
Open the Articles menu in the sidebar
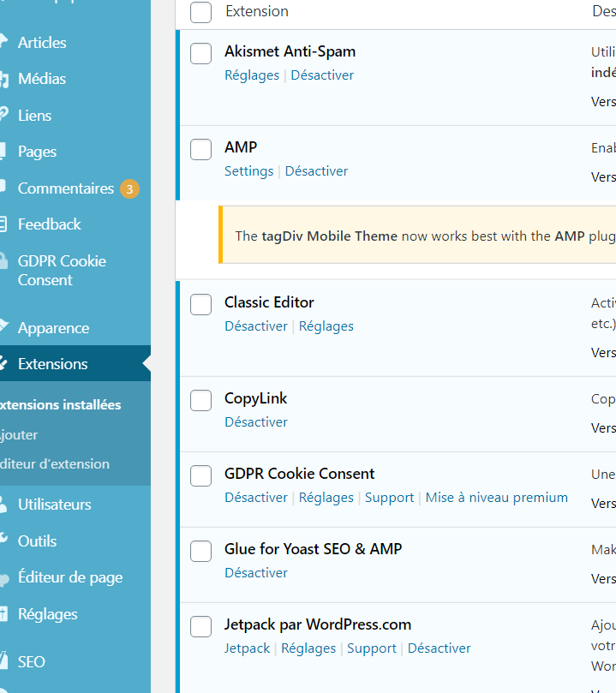[42, 43]
